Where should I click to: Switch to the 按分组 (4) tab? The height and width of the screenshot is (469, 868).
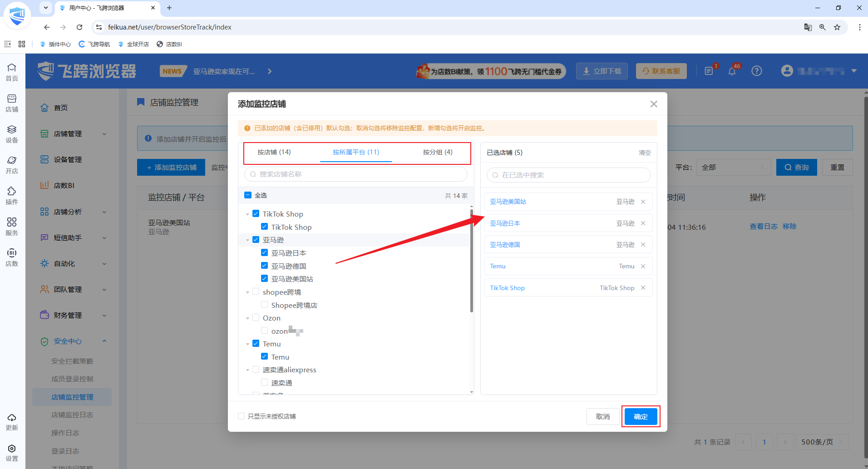point(438,152)
